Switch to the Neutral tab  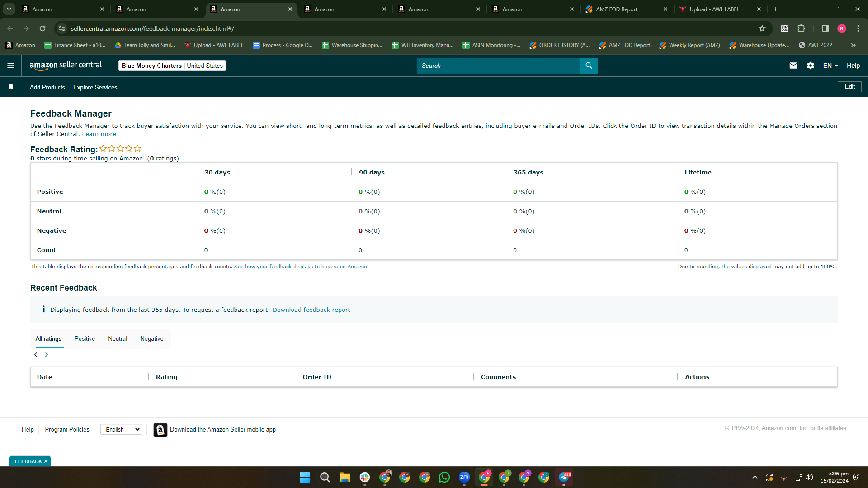tap(118, 339)
